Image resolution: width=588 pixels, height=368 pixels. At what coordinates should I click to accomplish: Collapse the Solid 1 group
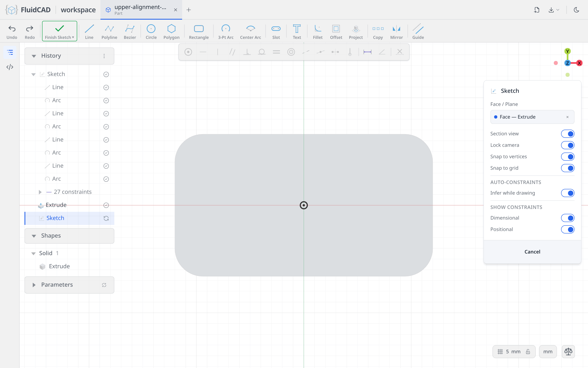[33, 253]
